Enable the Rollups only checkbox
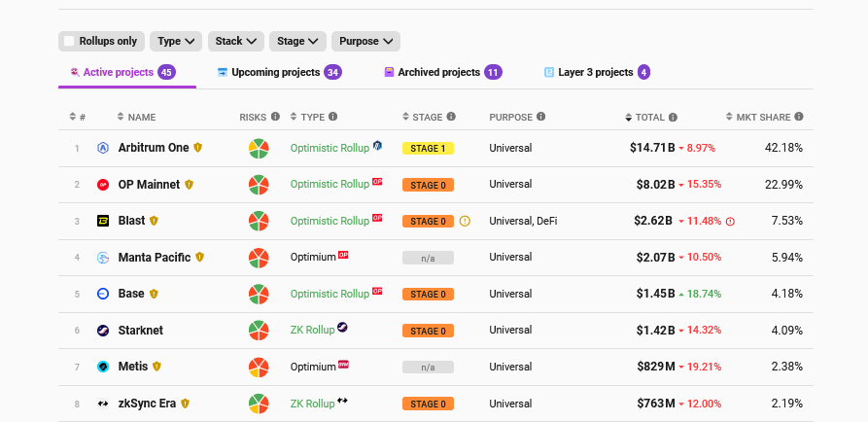Screen dimensions: 868x422 [x=69, y=41]
